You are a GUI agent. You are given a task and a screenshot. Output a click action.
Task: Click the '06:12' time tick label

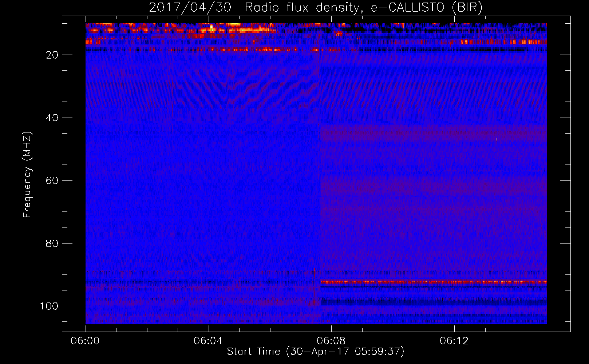pyautogui.click(x=454, y=341)
